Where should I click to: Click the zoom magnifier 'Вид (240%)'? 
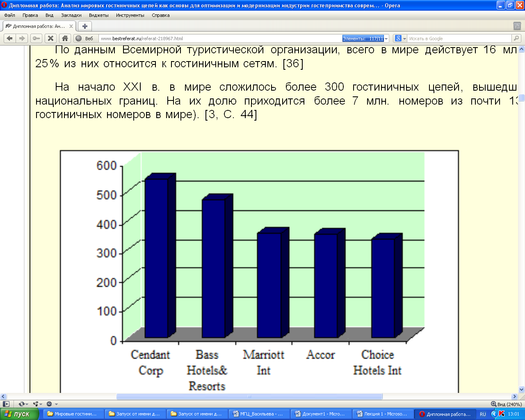[506, 404]
